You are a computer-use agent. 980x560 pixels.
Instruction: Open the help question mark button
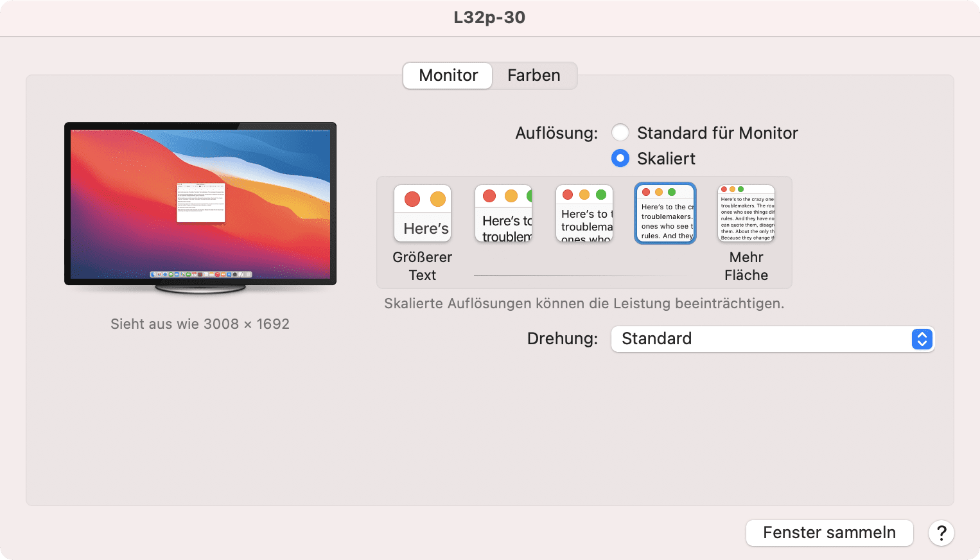[x=941, y=533]
